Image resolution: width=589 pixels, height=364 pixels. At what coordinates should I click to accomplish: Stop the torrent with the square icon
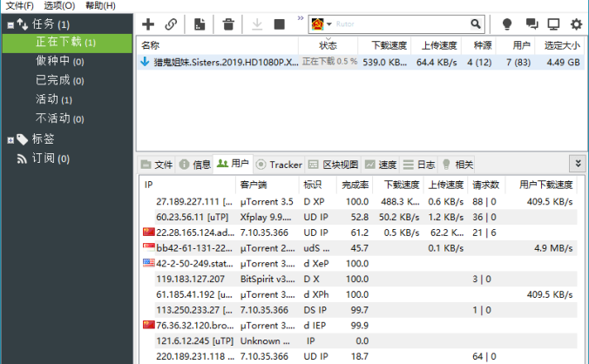280,24
